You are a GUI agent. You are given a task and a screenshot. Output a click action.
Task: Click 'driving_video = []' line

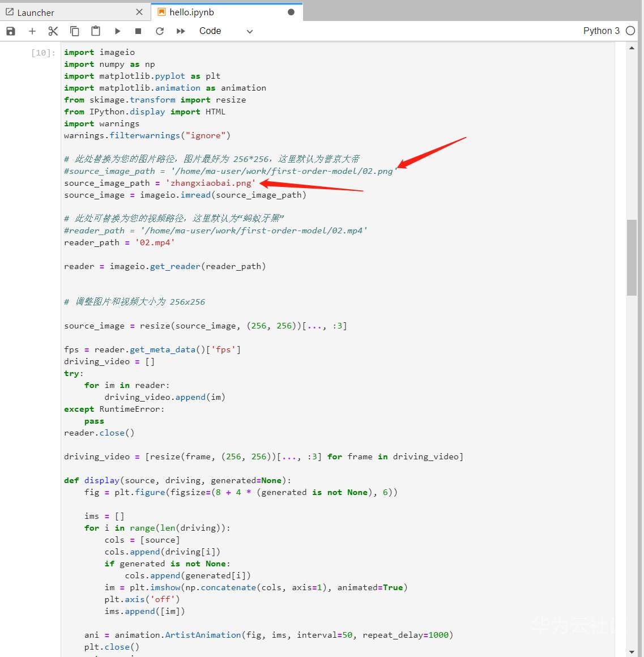[109, 361]
